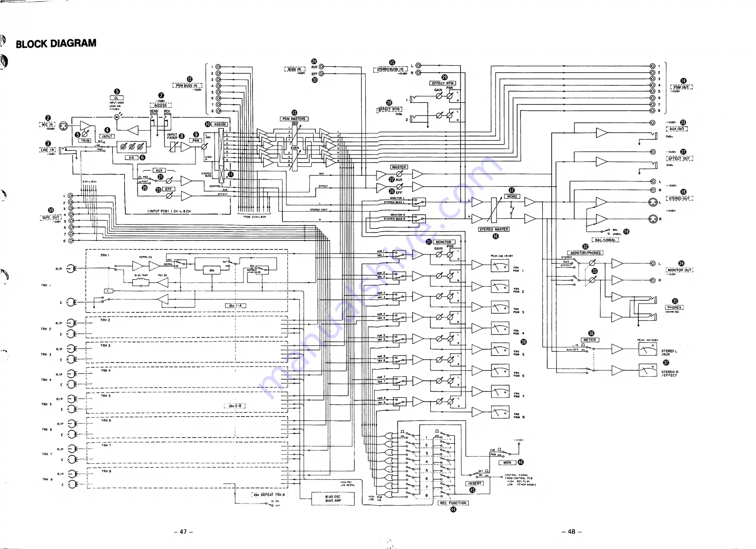Click the STEREO BUSS IN L jack
756x549 pixels.
[418, 66]
